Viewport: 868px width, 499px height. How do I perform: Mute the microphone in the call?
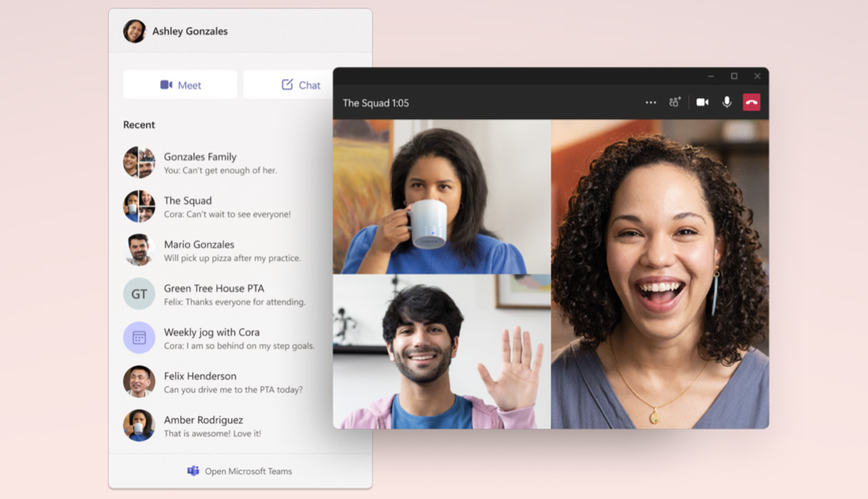point(726,102)
